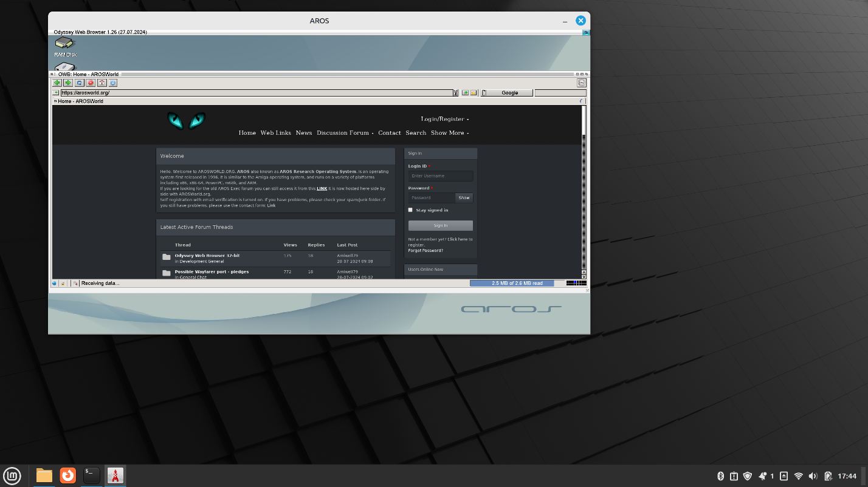This screenshot has height=487, width=868.
Task: Go back with the green left arrow button
Action: coord(57,83)
